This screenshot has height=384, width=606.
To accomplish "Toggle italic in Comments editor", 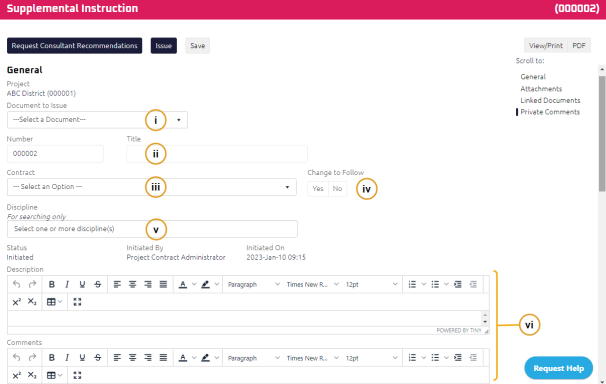I will 67,358.
